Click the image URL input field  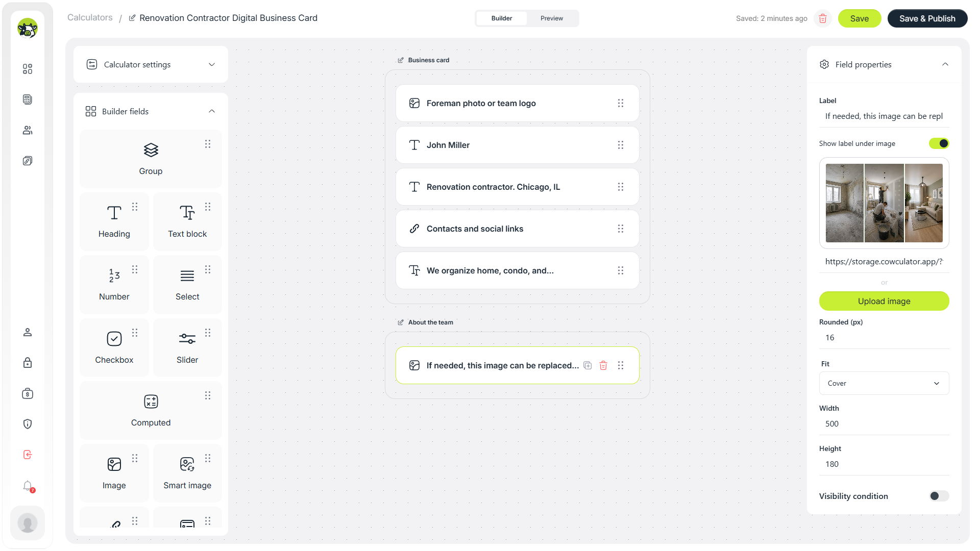884,262
